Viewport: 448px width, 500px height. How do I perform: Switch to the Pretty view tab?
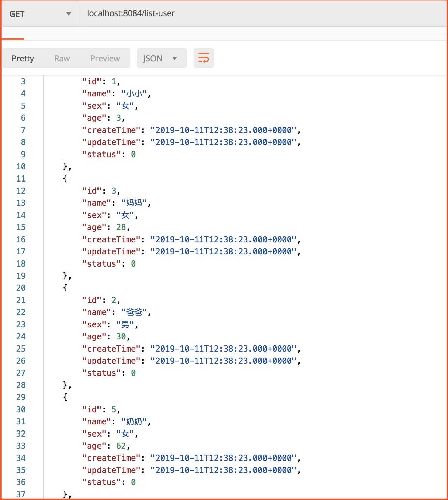coord(23,58)
